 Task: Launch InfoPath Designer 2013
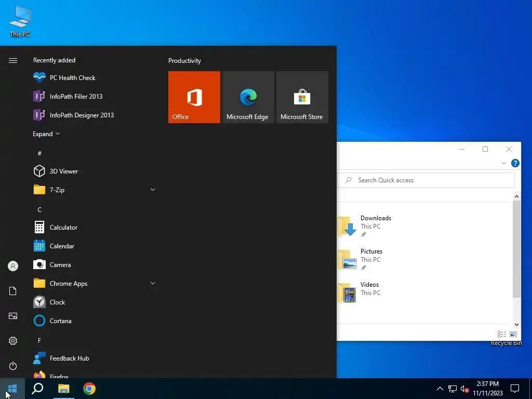[x=95, y=115]
